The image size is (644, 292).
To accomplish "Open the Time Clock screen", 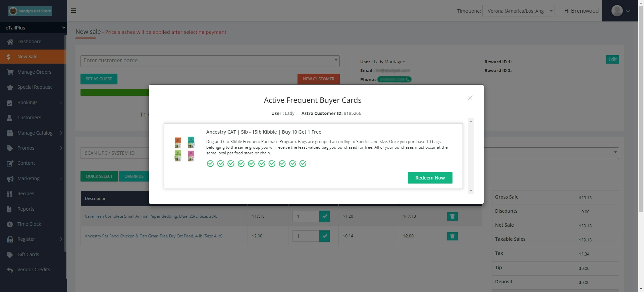I will (29, 224).
